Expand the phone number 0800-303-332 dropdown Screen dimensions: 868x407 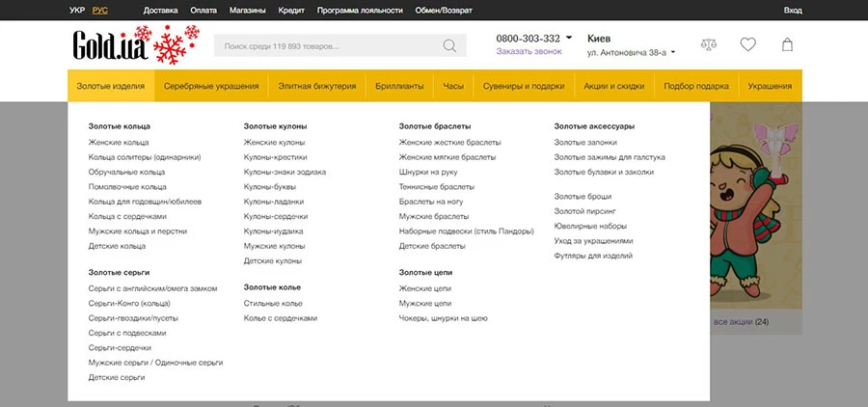pyautogui.click(x=568, y=39)
